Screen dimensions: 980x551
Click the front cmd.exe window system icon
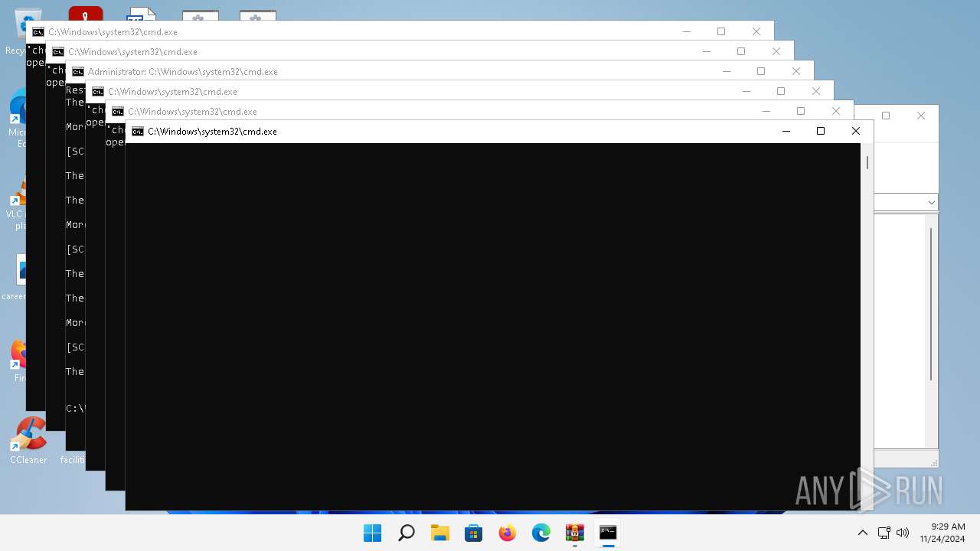click(138, 132)
